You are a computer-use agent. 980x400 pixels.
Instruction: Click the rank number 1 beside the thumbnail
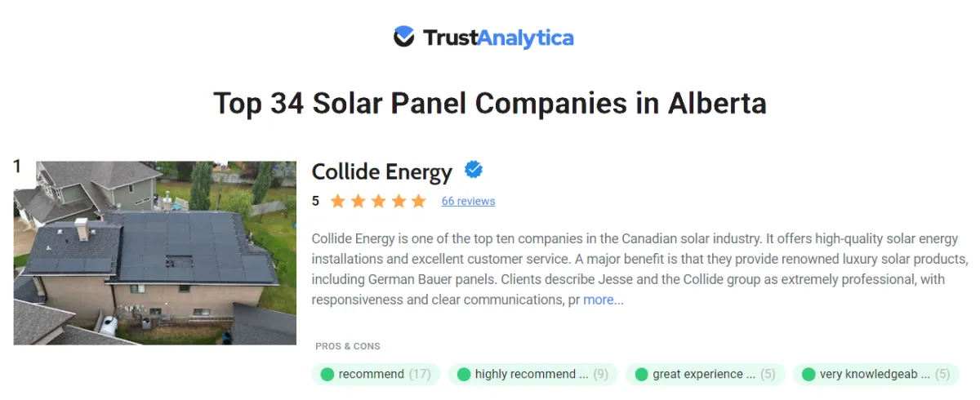(x=17, y=167)
